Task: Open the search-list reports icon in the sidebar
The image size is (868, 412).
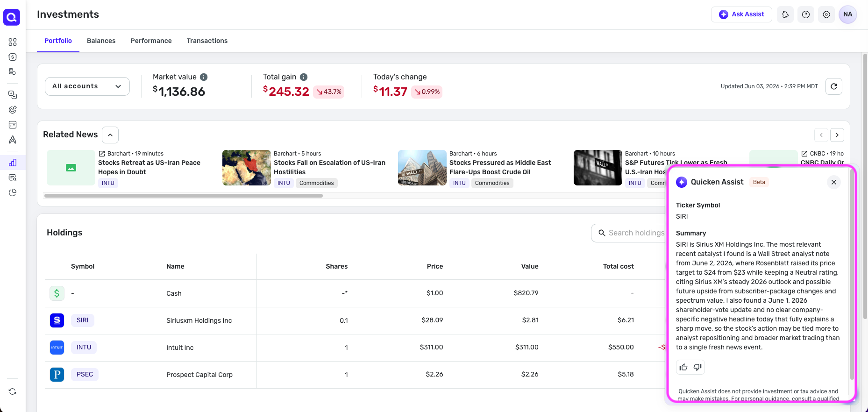Action: pos(13,178)
